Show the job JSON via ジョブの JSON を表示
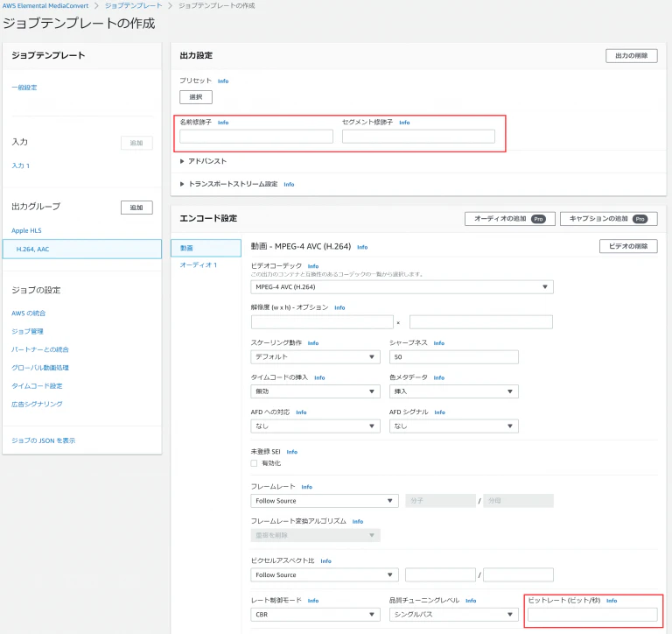 (x=43, y=440)
